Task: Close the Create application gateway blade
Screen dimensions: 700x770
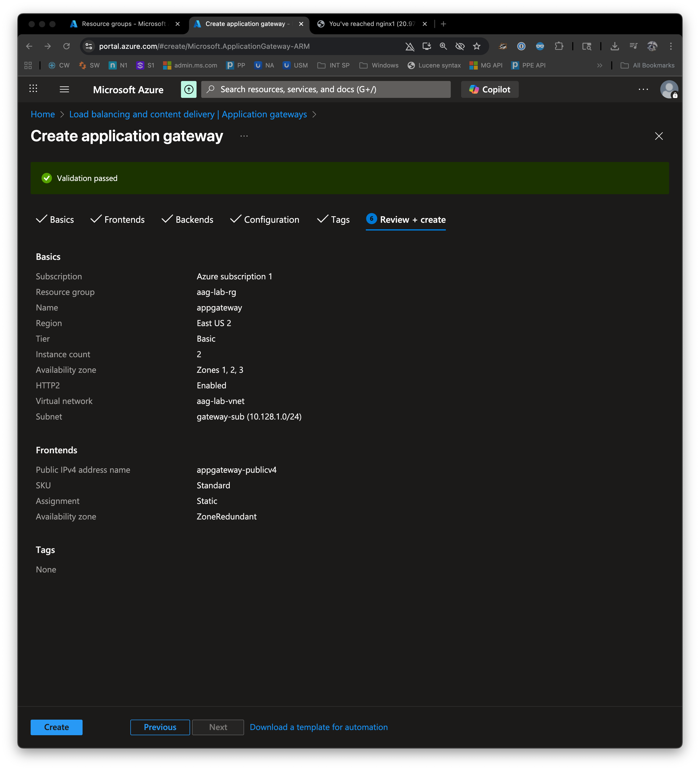Action: pos(658,136)
